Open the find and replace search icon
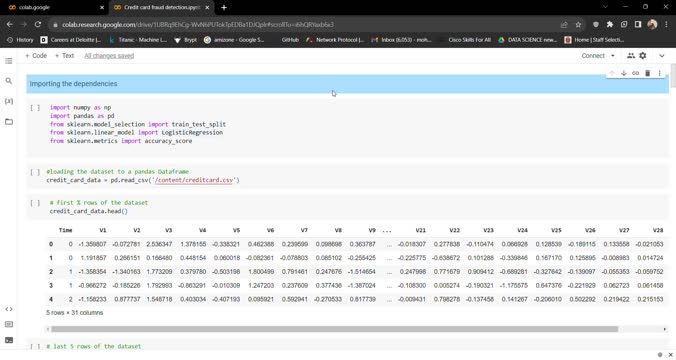This screenshot has width=676, height=360. pos(9,81)
